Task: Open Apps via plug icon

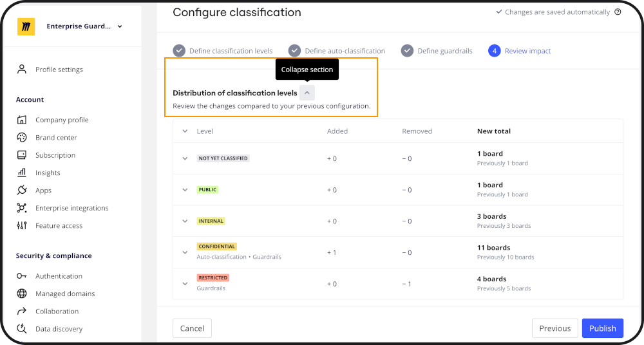Action: (x=22, y=191)
